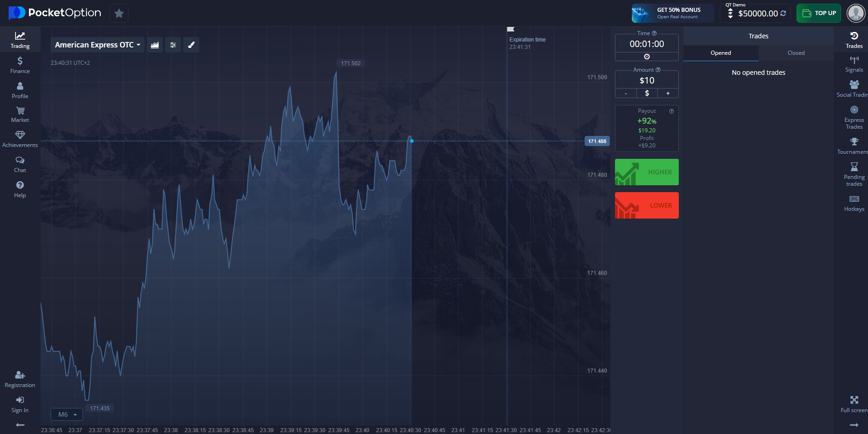Open the Market shop

coord(20,115)
